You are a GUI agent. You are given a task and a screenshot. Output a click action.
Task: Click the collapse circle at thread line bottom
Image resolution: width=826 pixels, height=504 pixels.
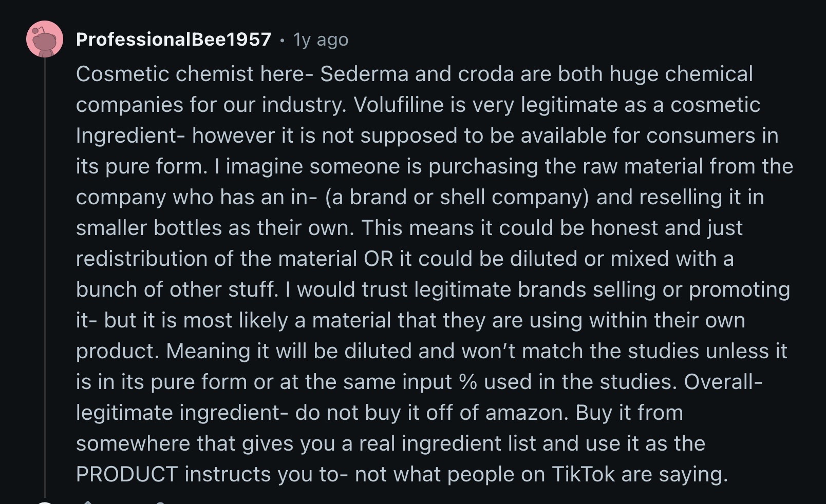point(45,502)
